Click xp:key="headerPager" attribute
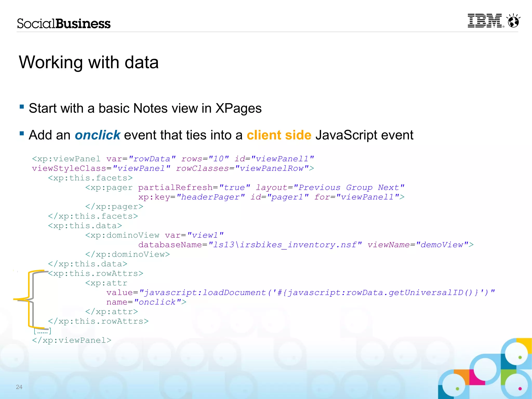The image size is (532, 399). click(191, 197)
